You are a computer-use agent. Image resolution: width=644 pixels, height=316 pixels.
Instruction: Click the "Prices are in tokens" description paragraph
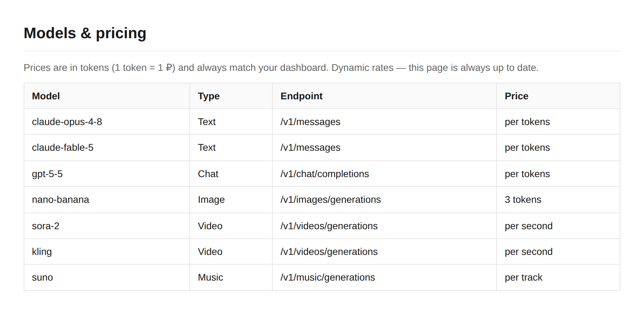pos(281,68)
